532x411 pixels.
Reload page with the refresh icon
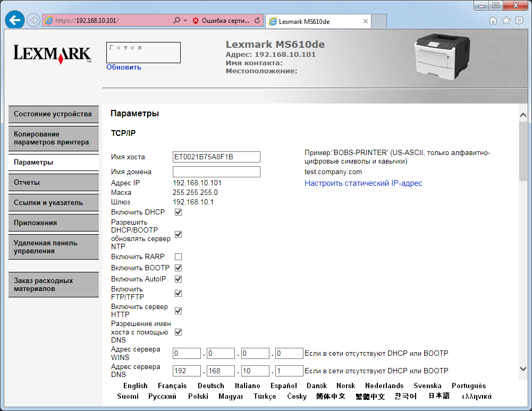tap(257, 21)
